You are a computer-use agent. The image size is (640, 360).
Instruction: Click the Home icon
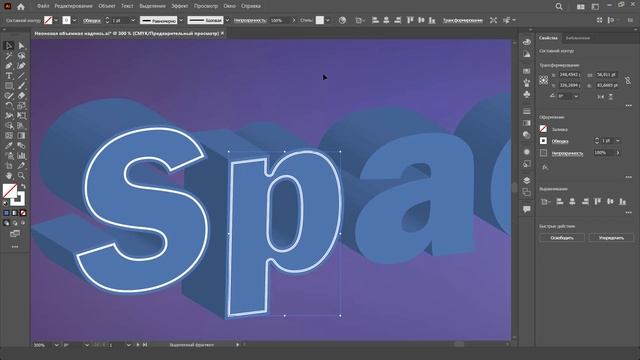20,7
